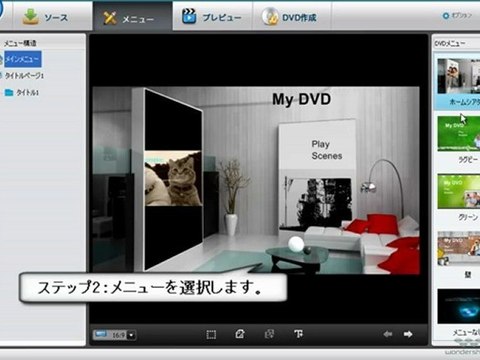The image size is (480, 360).
Task: Choose the wood-style menu template thumbnail
Action: tap(459, 249)
